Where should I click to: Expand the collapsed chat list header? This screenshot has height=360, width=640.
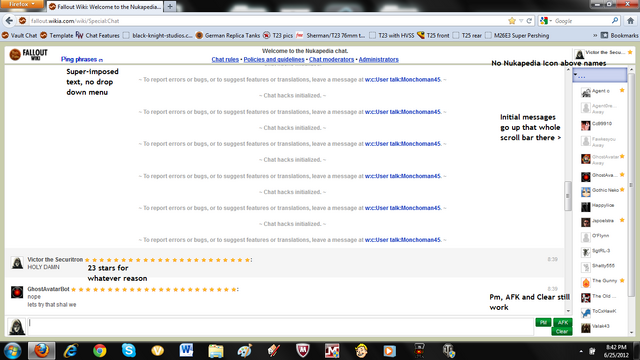(600, 76)
